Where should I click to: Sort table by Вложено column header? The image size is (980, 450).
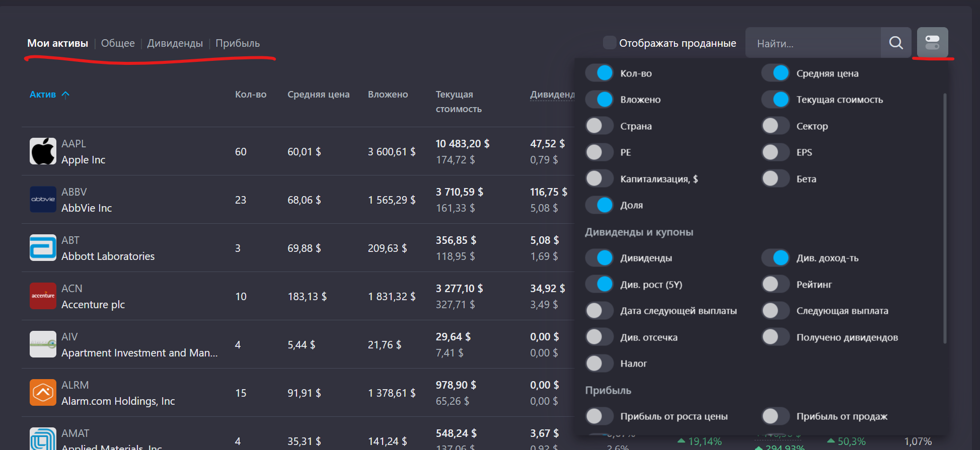tap(388, 95)
